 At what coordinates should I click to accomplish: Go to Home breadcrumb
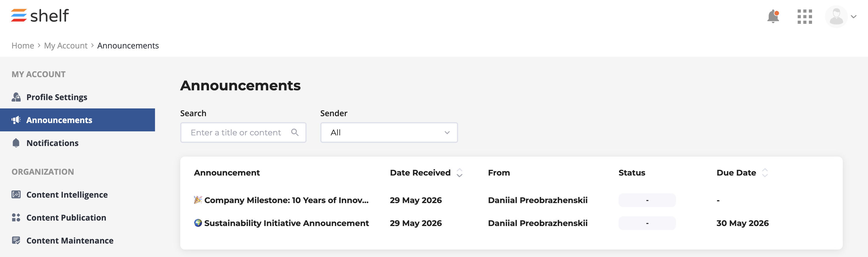click(x=23, y=46)
